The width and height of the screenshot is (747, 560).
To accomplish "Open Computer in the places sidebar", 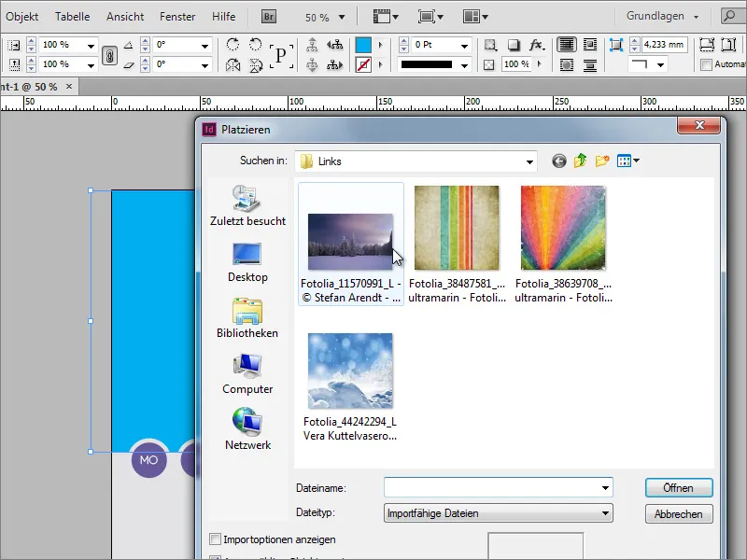I will click(x=247, y=374).
